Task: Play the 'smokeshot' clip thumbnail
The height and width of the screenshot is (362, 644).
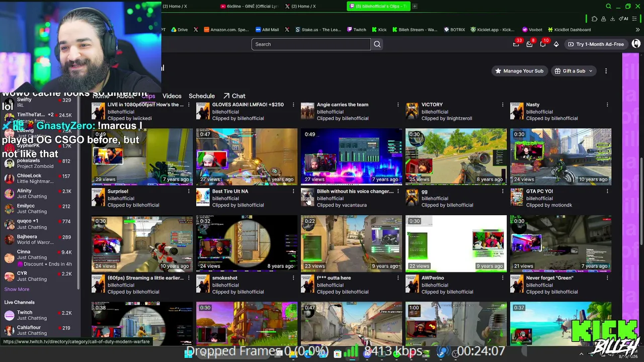Action: pos(247,243)
